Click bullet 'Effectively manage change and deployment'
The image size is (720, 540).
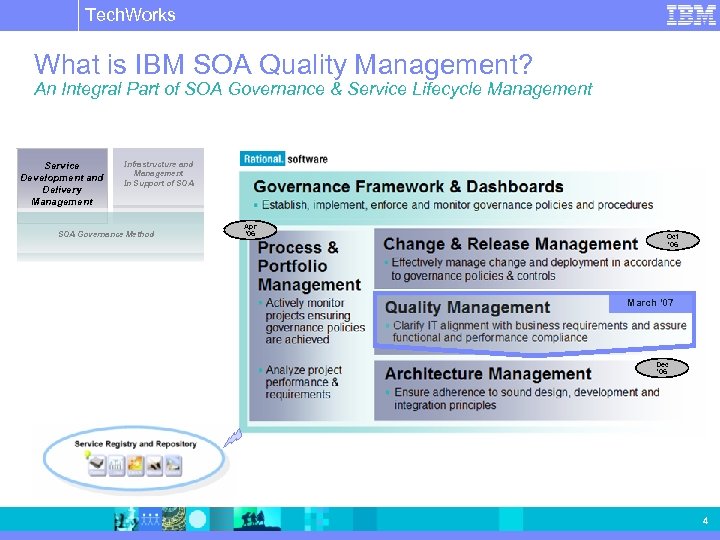point(534,269)
